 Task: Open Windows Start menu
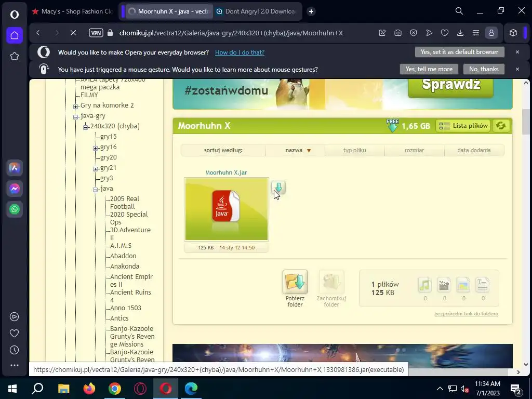point(12,389)
